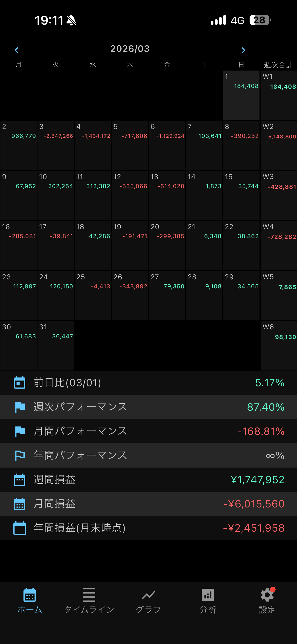This screenshot has height=644, width=297.
Task: Open W2 weekly total -5,148,800
Action: [279, 145]
